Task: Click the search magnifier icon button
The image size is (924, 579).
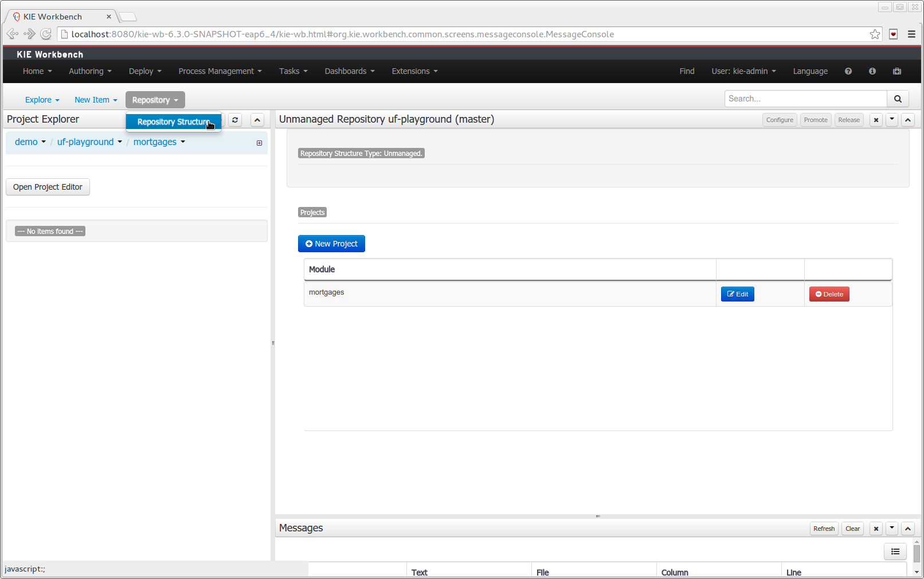Action: [x=898, y=99]
